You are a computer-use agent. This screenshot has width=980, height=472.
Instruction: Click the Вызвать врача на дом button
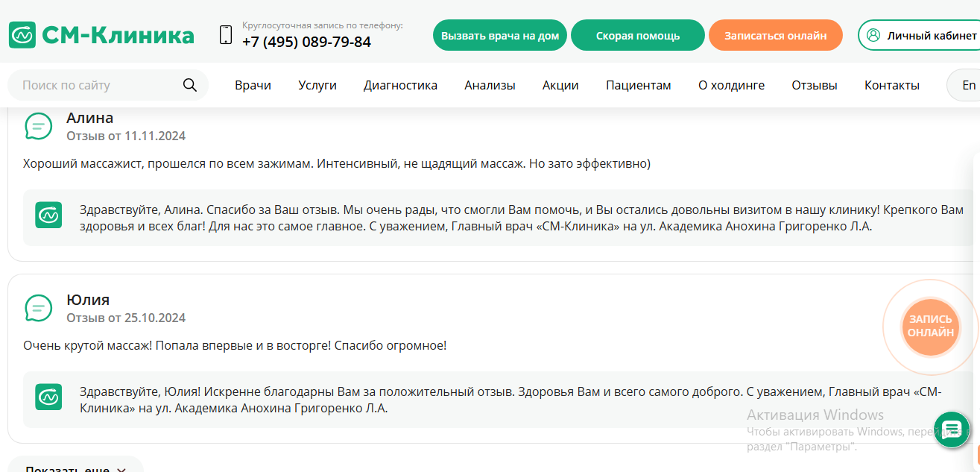point(499,34)
